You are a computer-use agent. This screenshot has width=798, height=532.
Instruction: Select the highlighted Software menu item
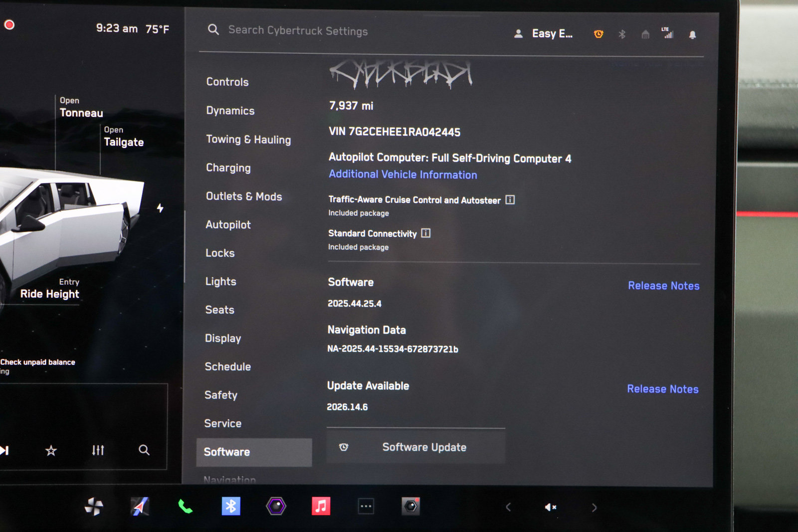254,452
